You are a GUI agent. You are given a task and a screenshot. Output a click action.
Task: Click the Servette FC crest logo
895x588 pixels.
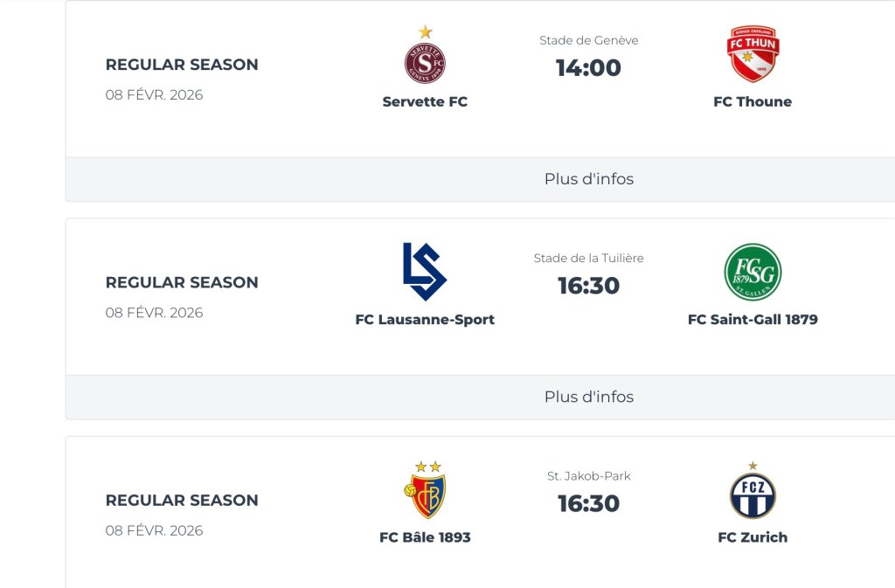(425, 60)
